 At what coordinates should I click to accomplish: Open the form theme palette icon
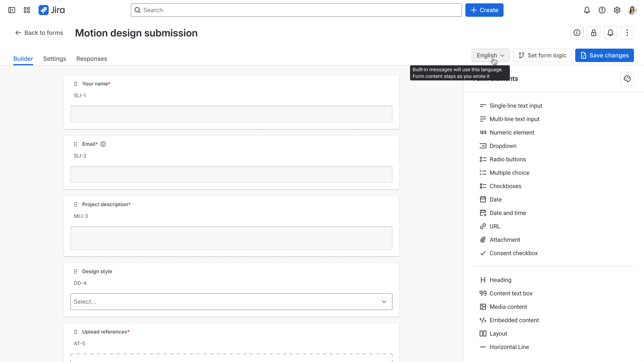(x=627, y=79)
